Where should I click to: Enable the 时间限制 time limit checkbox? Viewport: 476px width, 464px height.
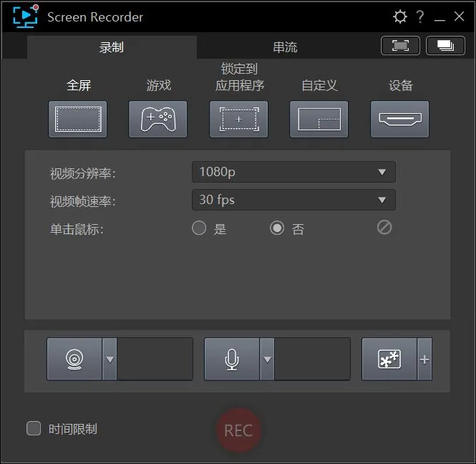tap(34, 428)
